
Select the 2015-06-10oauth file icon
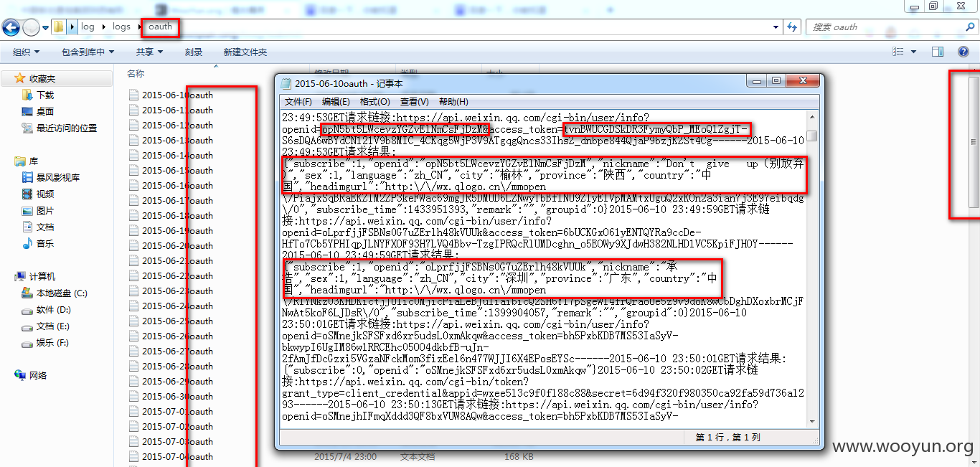[133, 95]
